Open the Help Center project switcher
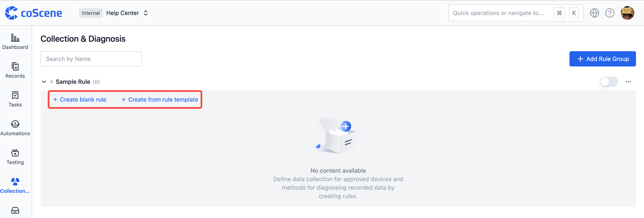This screenshot has width=644, height=218. click(127, 13)
